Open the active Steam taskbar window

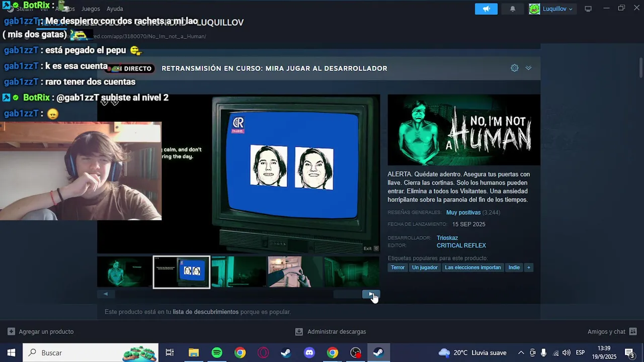pyautogui.click(x=379, y=352)
